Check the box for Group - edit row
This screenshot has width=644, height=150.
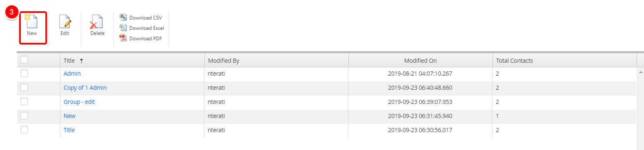[24, 101]
